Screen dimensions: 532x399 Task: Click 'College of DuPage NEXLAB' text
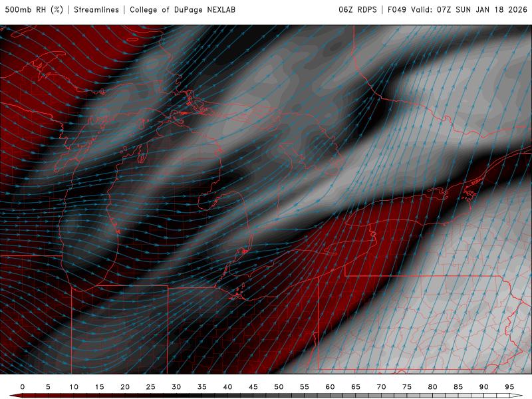click(x=182, y=10)
